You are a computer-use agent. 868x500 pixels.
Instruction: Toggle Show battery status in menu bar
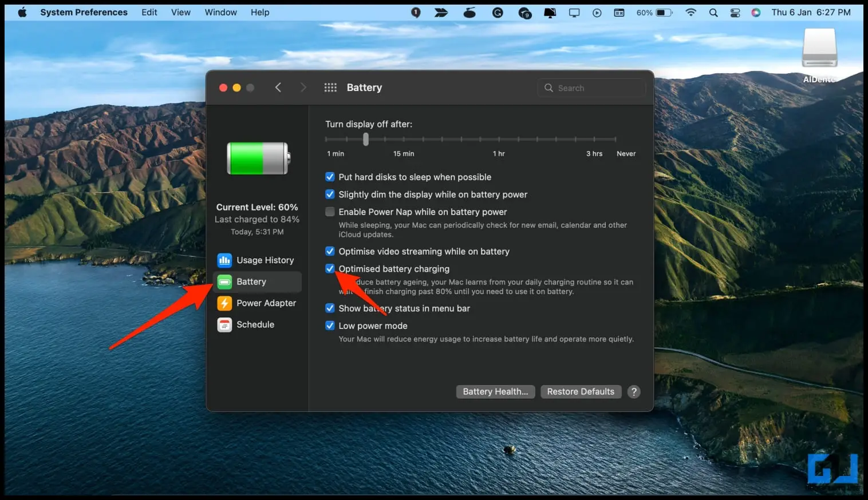click(330, 308)
